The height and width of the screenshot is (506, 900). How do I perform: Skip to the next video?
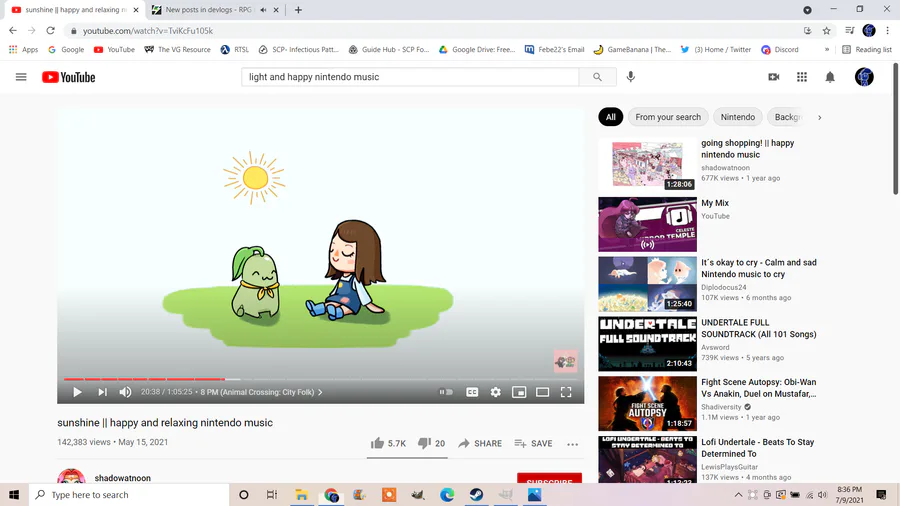click(x=102, y=392)
